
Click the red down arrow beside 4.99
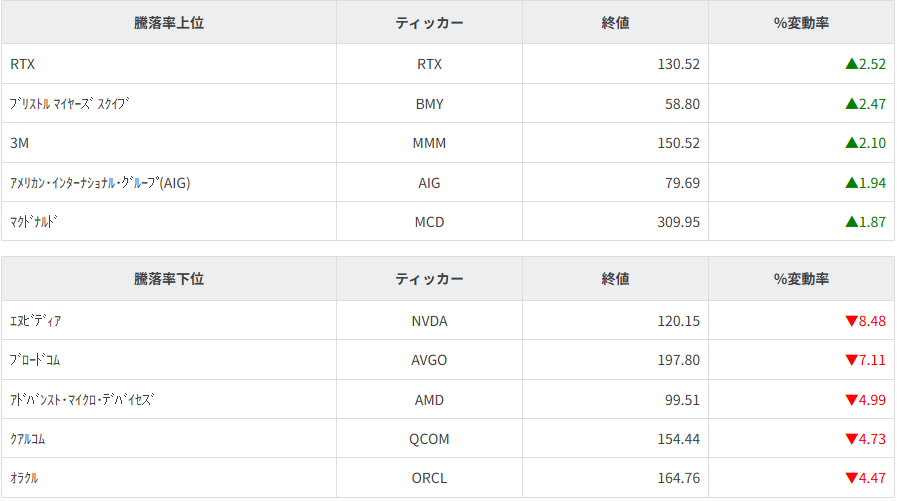click(x=851, y=400)
